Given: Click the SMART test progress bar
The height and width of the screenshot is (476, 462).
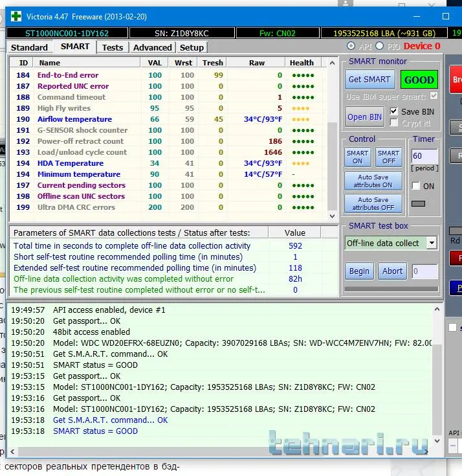Looking at the screenshot, I should click(391, 289).
